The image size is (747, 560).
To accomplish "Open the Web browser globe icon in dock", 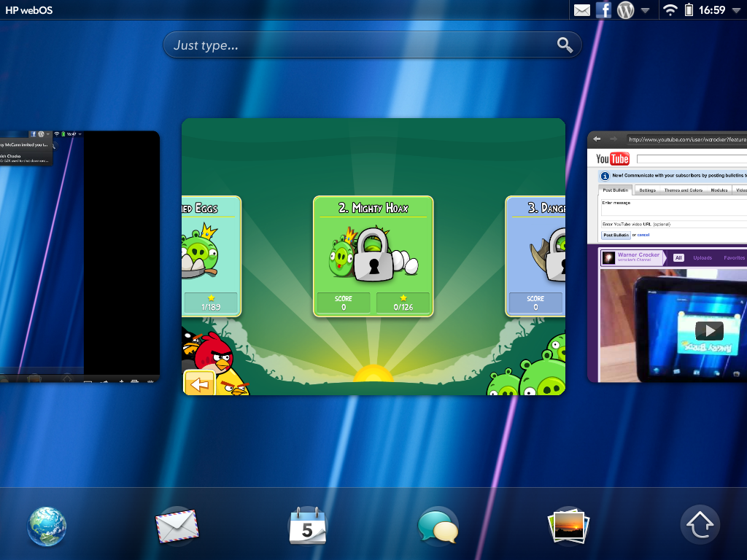I will 46,526.
